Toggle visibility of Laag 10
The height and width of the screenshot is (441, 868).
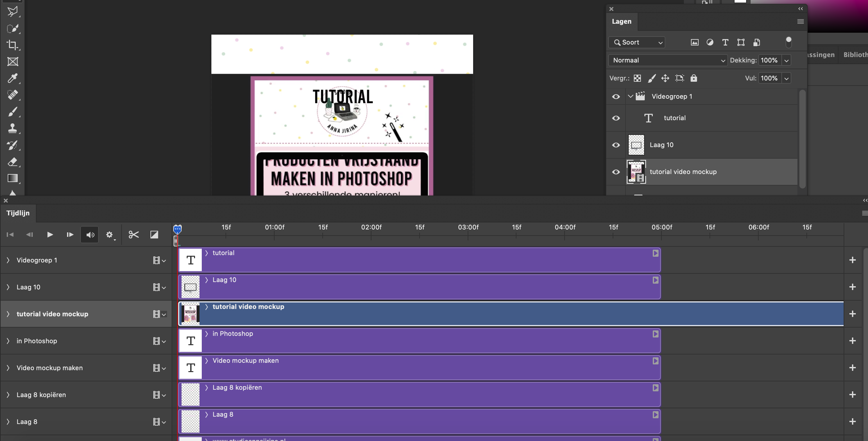616,145
